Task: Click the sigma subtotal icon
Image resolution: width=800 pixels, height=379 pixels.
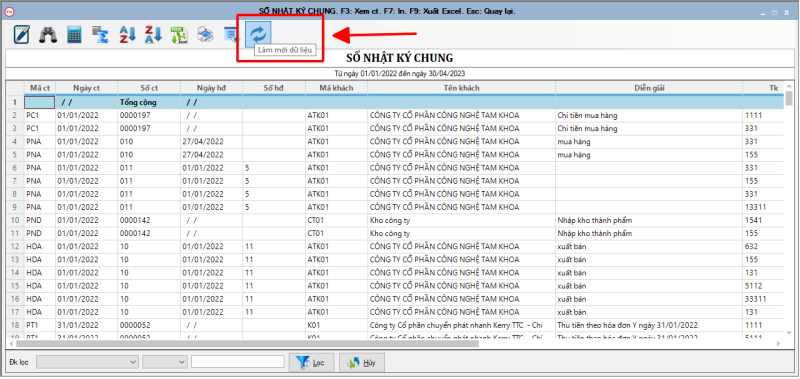Action: click(101, 34)
